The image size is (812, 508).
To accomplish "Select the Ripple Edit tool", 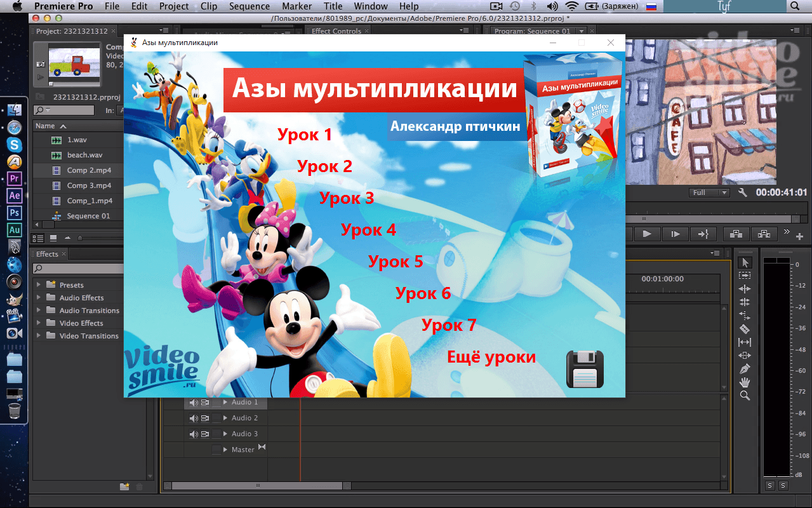I will coord(745,289).
